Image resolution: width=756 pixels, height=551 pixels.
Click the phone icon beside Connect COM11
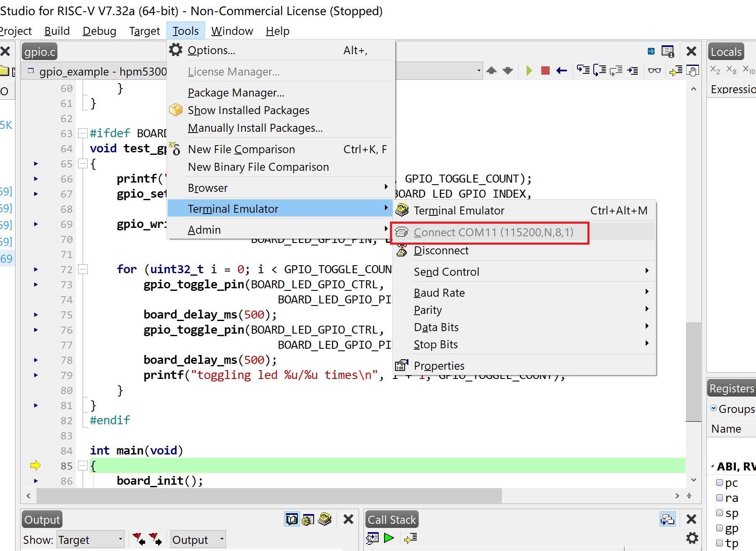coord(402,232)
